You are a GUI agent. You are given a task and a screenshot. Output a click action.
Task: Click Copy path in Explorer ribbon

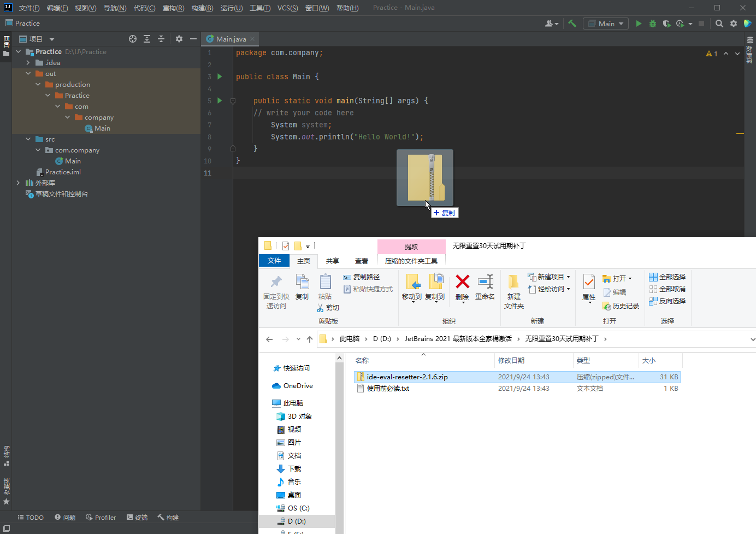point(362,277)
